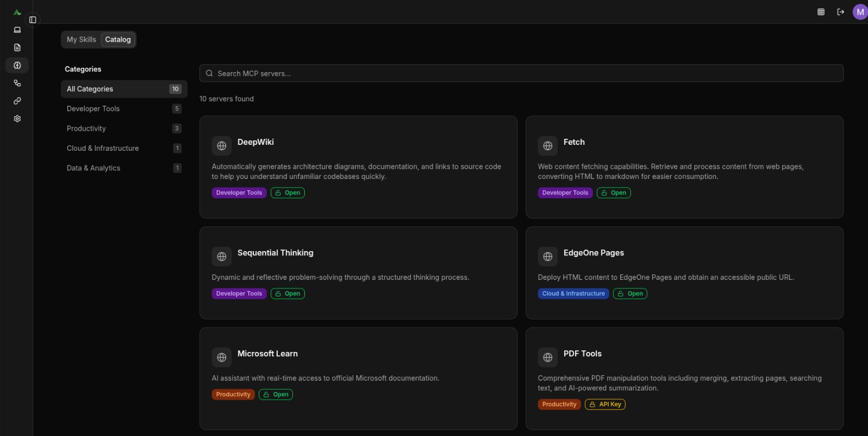Image resolution: width=868 pixels, height=436 pixels.
Task: Click the API Key badge on PDF Tools
Action: 605,405
